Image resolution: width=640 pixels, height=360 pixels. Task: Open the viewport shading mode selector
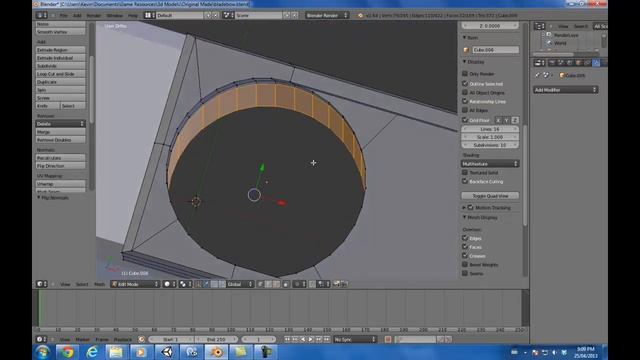click(x=169, y=284)
